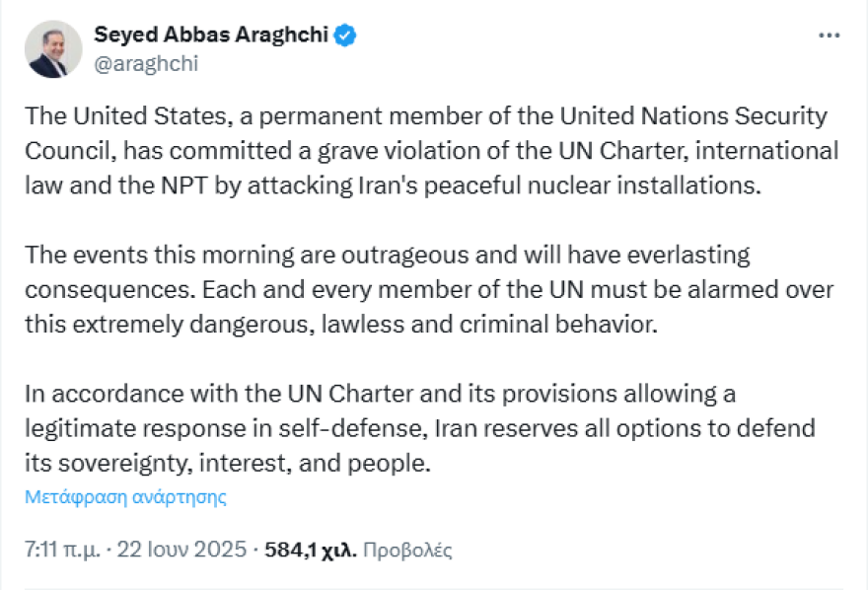Click the line starting 'In accordance with the UN'
The width and height of the screenshot is (868, 590).
tap(381, 394)
